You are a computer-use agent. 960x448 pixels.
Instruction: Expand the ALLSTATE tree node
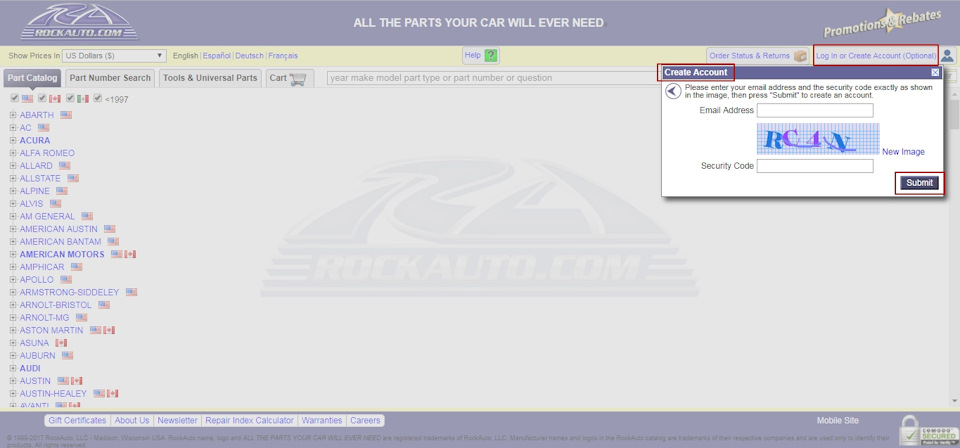(x=13, y=178)
